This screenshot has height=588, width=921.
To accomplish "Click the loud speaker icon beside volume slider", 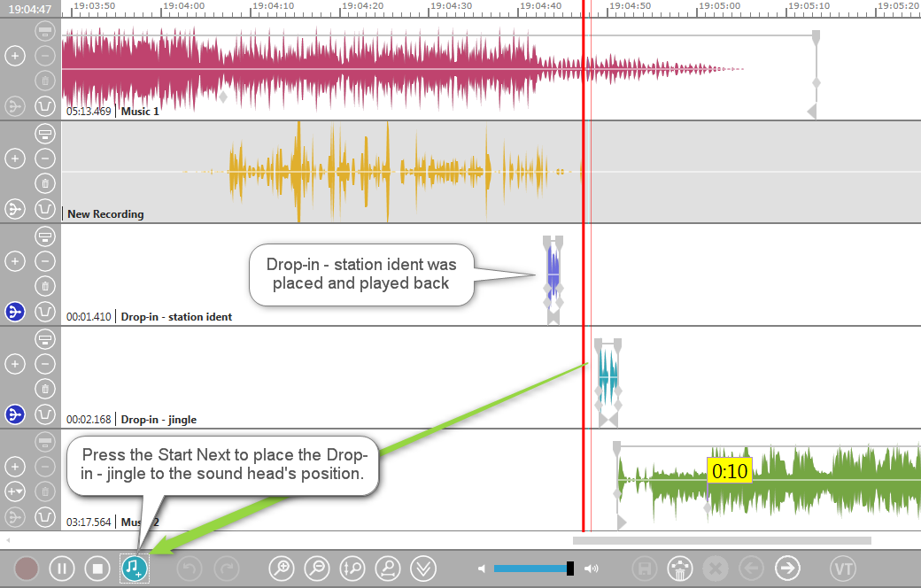I will [592, 569].
